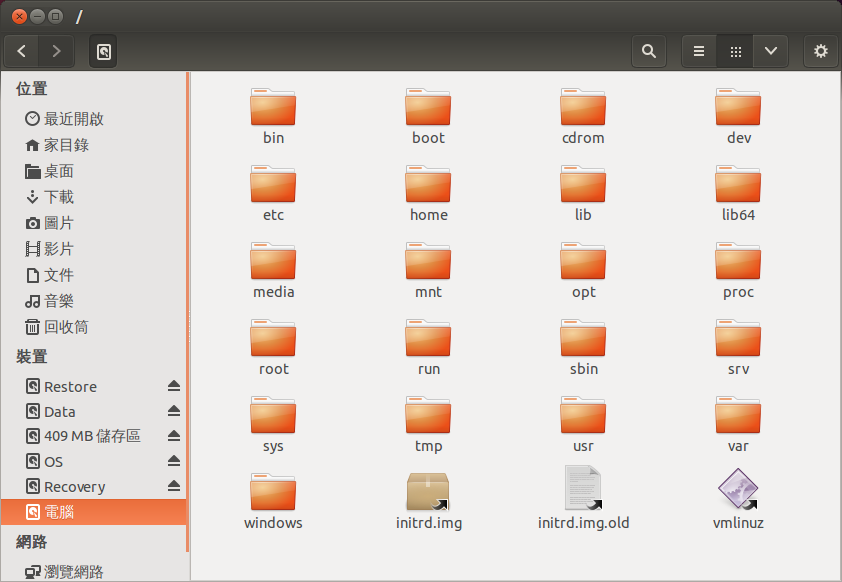Select 電腦 in the sidebar
This screenshot has width=842, height=582.
coord(93,512)
